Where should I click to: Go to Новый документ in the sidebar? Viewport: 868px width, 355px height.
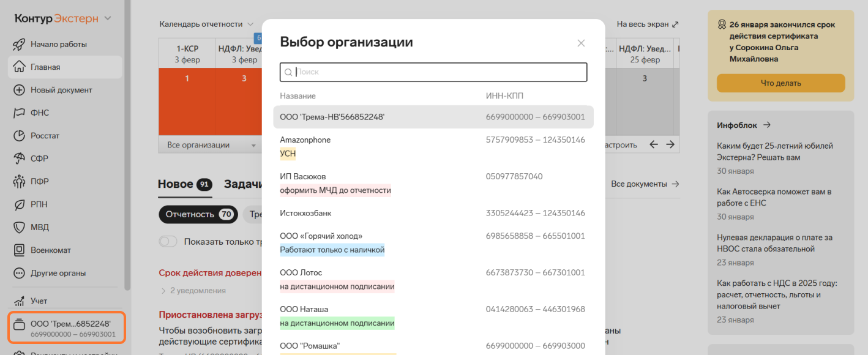tap(65, 90)
